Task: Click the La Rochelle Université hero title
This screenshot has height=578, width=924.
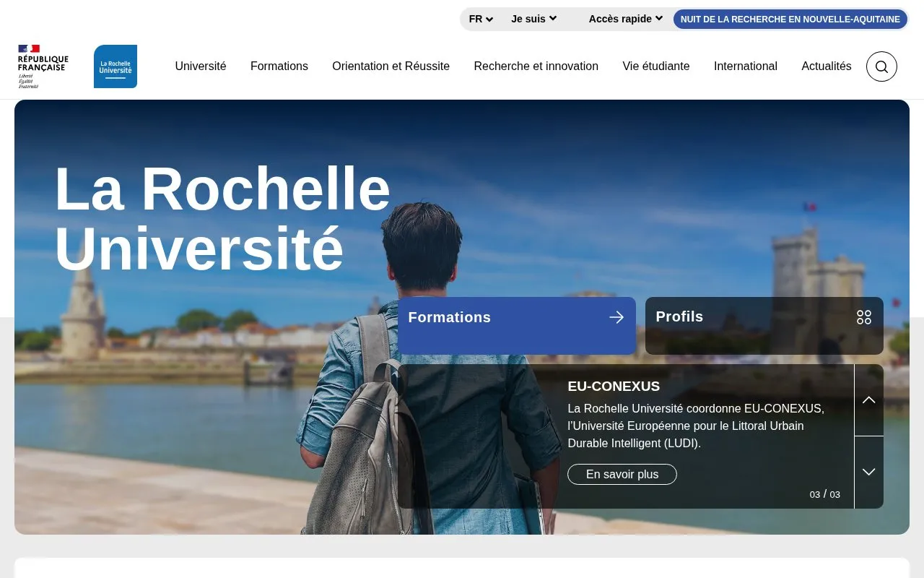Action: [x=222, y=219]
